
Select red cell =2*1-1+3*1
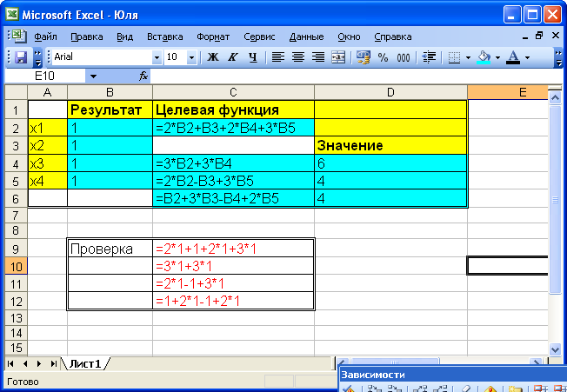[233, 283]
